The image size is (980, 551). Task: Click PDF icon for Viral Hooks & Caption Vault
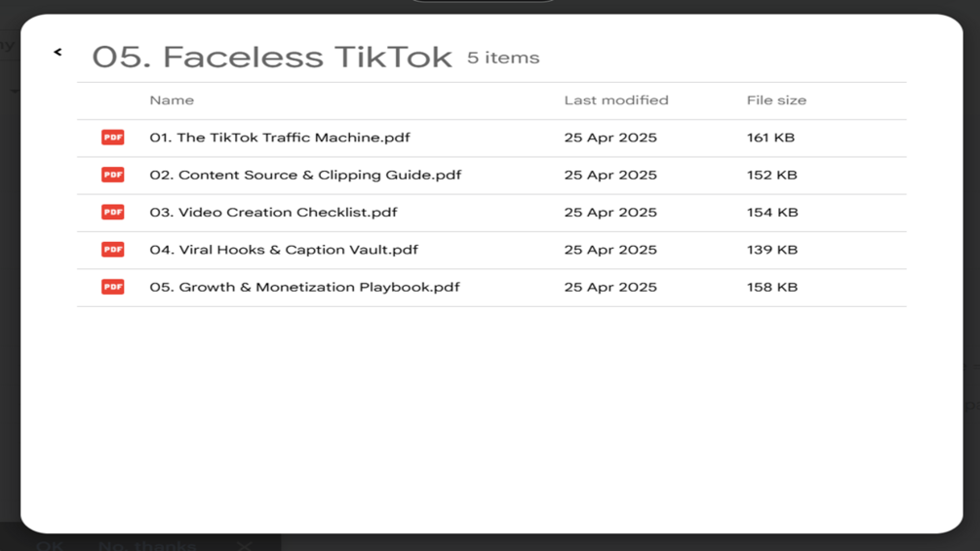tap(113, 250)
